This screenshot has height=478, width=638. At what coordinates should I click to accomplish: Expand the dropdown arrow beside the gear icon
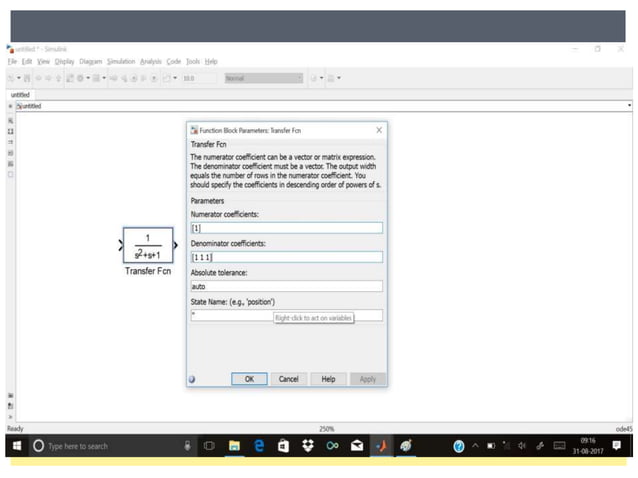[x=87, y=78]
